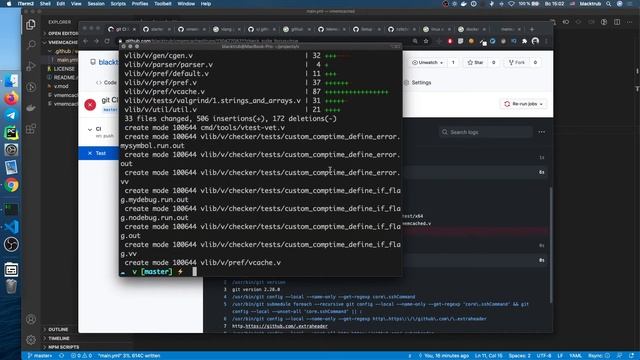Open main.yml in the Explorer tree
Screen dimensions: 640x360
pos(67,60)
